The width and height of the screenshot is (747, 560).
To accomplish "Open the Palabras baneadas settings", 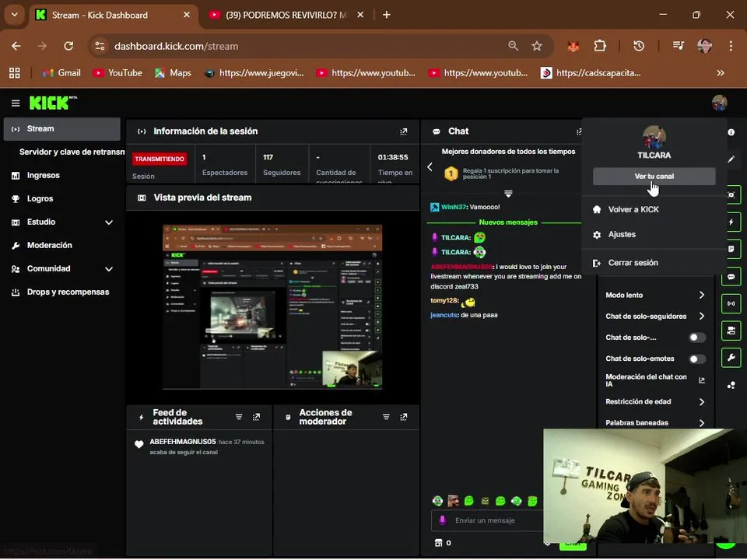I will [x=654, y=423].
